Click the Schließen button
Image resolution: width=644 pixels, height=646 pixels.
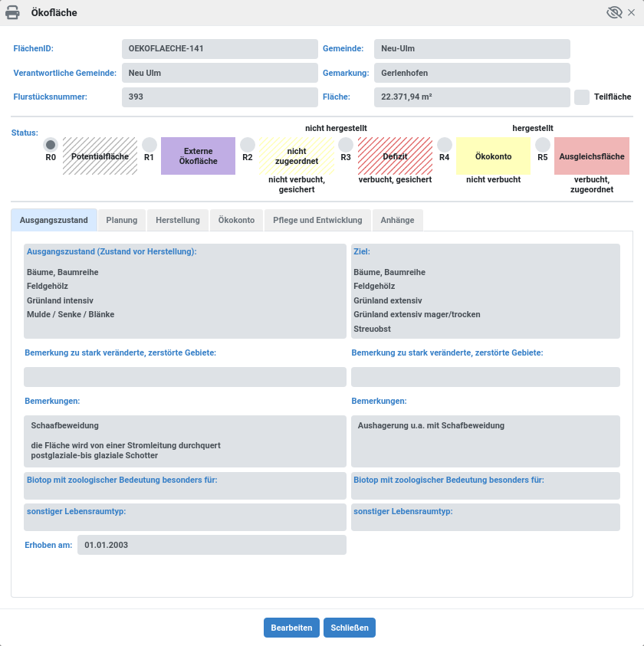click(x=349, y=627)
